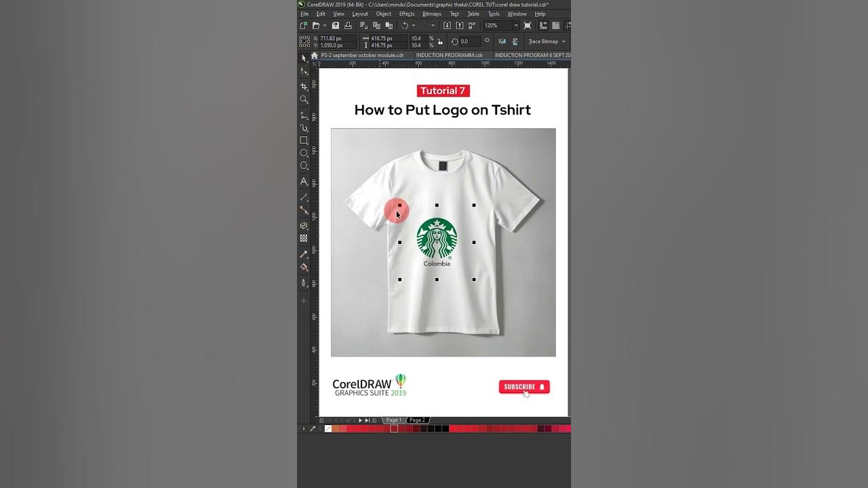Click the Open folder icon
Image resolution: width=868 pixels, height=488 pixels.
point(315,26)
